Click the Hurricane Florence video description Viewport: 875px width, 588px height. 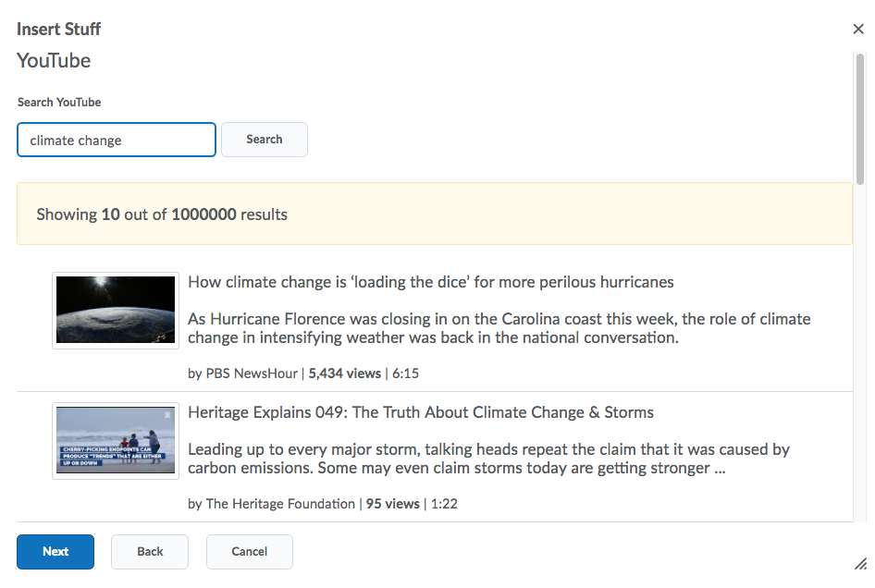point(499,328)
